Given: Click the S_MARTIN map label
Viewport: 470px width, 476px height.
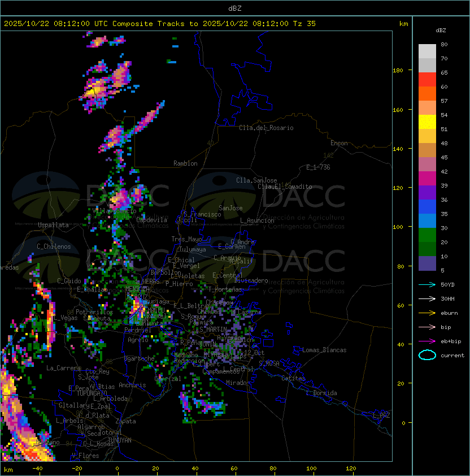Looking at the screenshot, I should 214,330.
